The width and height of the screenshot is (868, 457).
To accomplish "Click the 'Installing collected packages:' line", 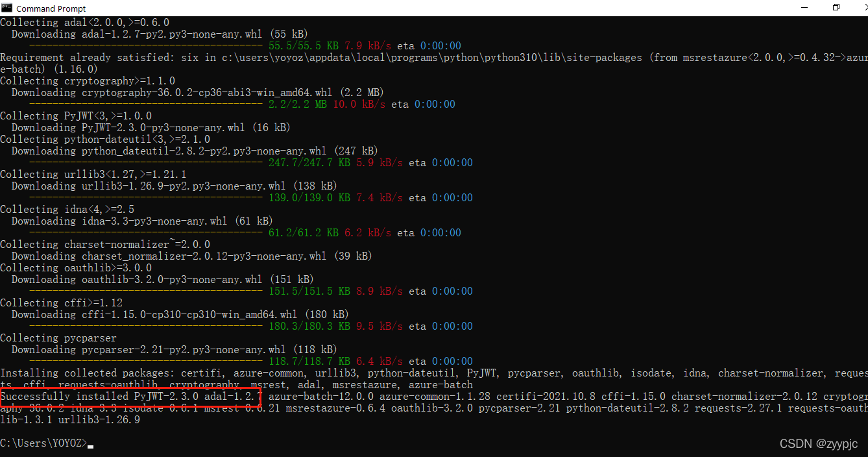I will pos(434,373).
